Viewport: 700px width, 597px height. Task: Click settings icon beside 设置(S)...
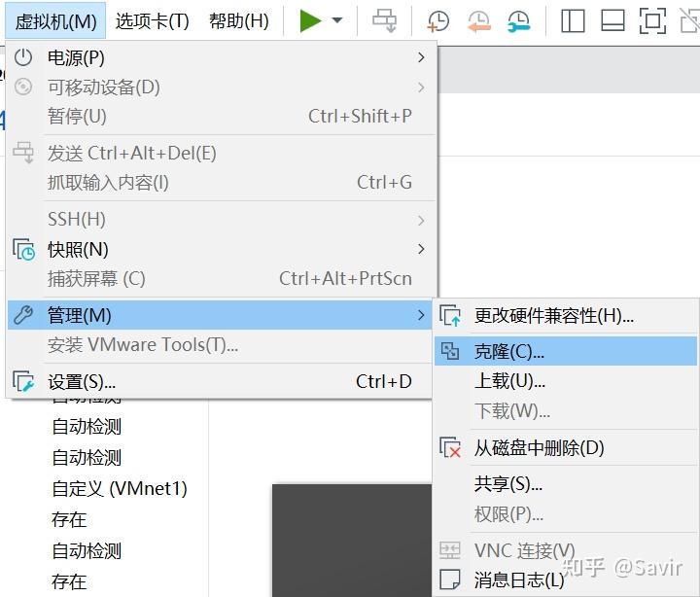click(23, 382)
